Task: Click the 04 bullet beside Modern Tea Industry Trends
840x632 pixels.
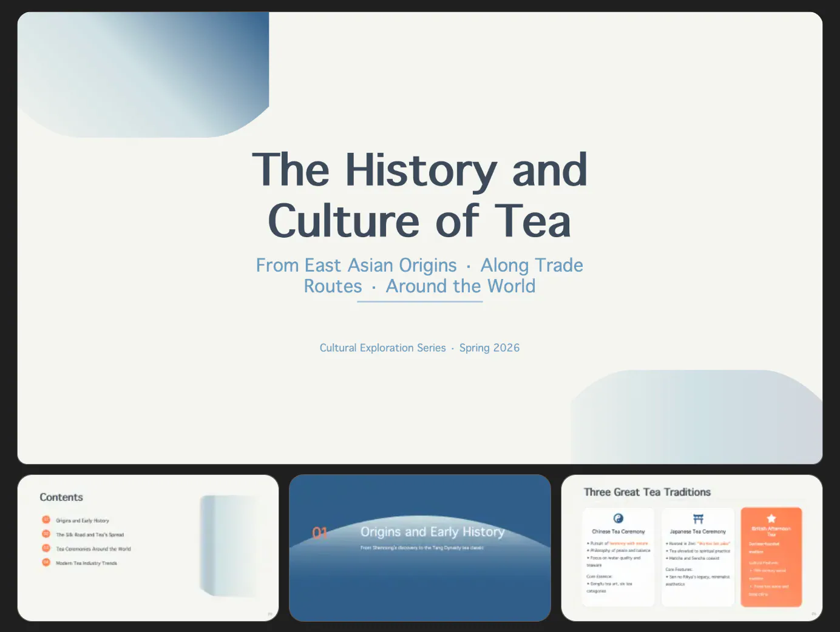Action: click(46, 562)
